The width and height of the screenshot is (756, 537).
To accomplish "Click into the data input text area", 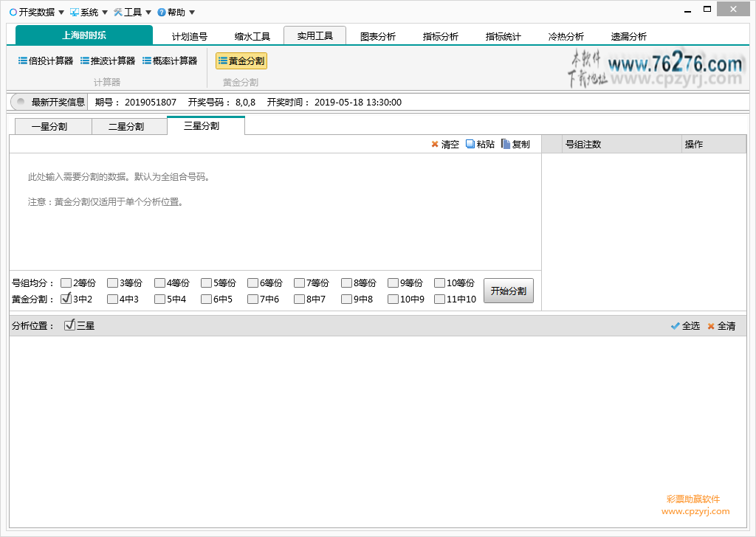I will point(275,212).
